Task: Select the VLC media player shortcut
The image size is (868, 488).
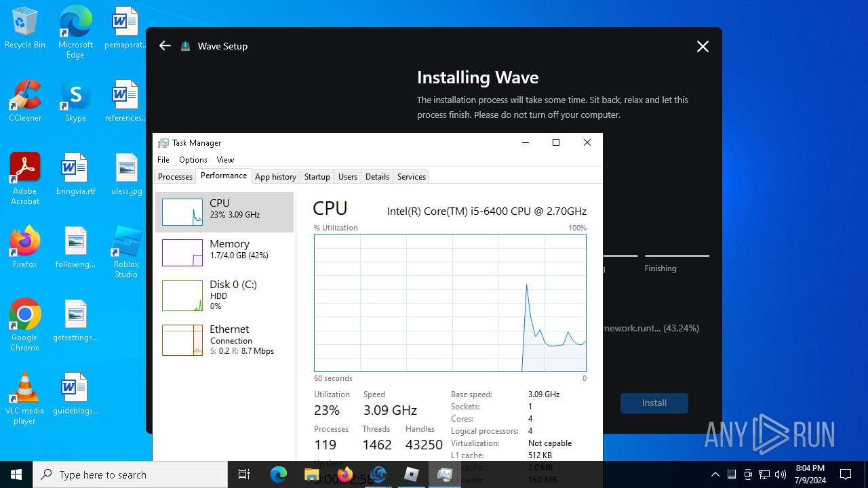Action: (25, 399)
